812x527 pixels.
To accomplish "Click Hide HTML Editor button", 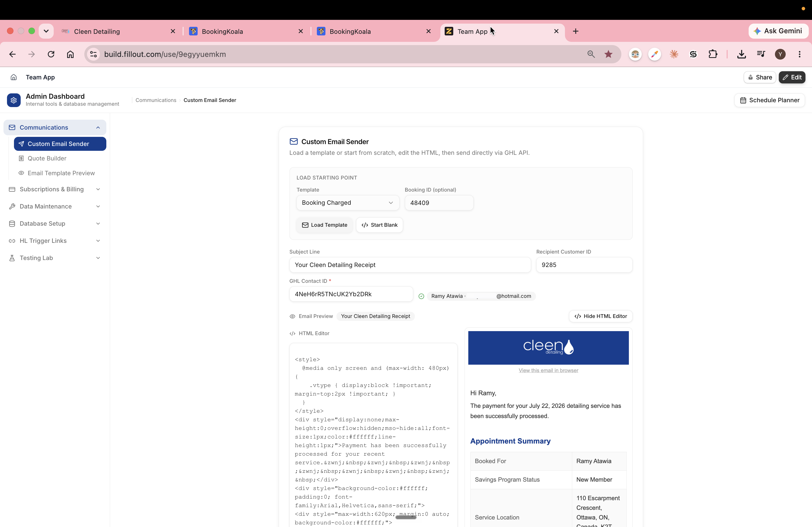I will click(x=600, y=316).
